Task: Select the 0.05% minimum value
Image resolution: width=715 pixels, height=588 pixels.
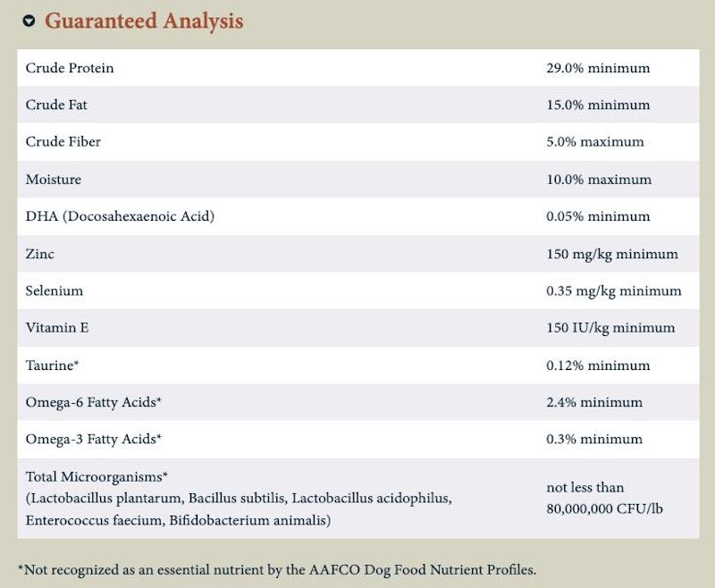Action: [598, 216]
